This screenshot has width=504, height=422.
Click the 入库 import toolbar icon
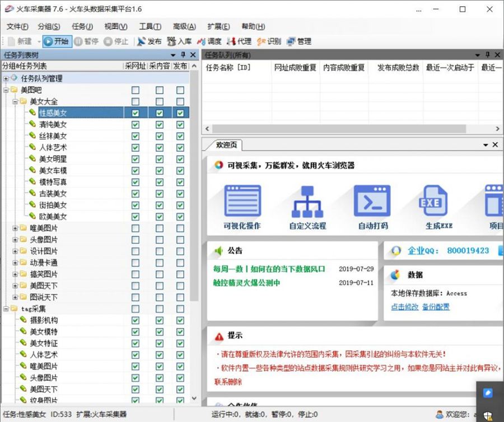click(179, 41)
